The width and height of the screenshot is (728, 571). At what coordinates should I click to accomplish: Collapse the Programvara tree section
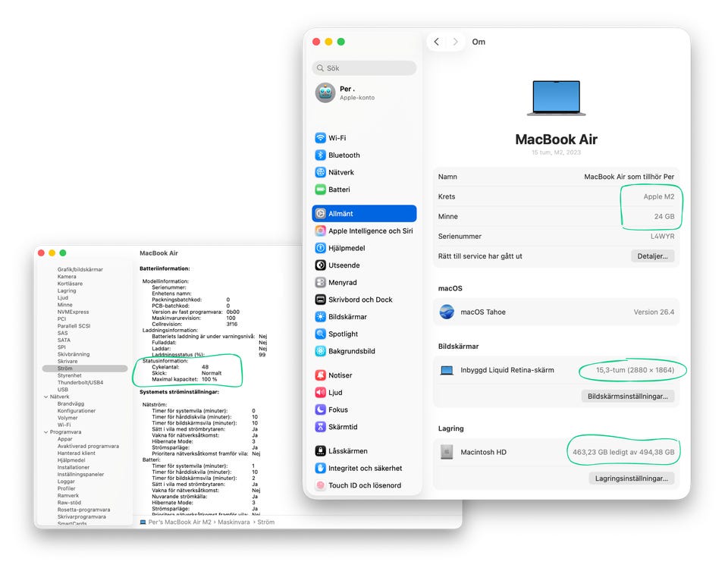pyautogui.click(x=46, y=432)
